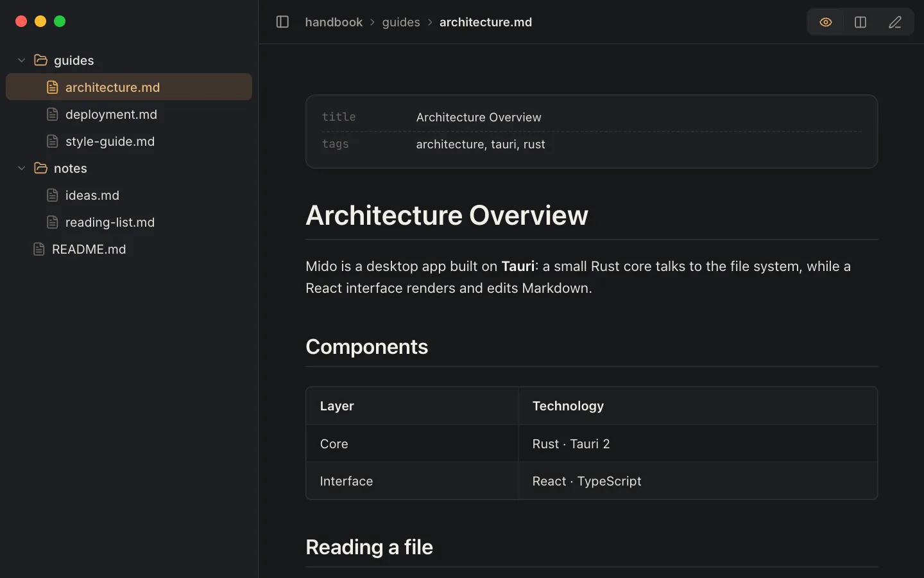Viewport: 924px width, 578px height.
Task: Click the frontmatter title value 'Architecture Overview'
Action: click(479, 118)
